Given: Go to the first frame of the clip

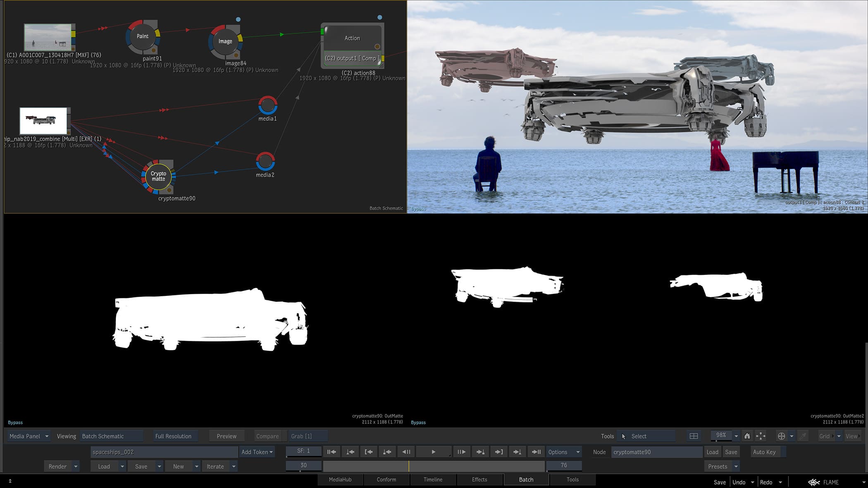Looking at the screenshot, I should [331, 452].
